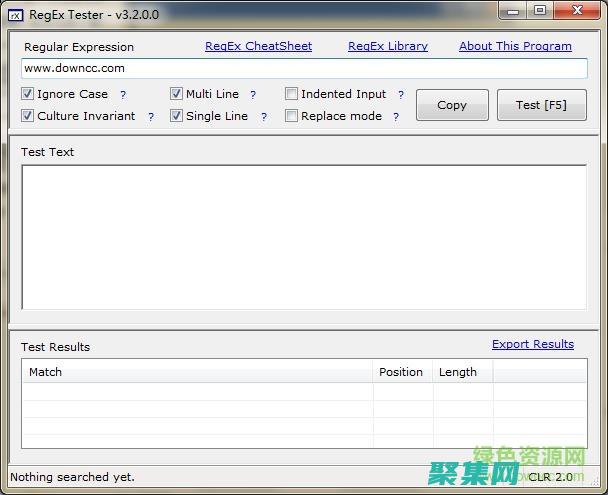Disable the Ignore Case checkbox
The height and width of the screenshot is (495, 608).
tap(28, 94)
